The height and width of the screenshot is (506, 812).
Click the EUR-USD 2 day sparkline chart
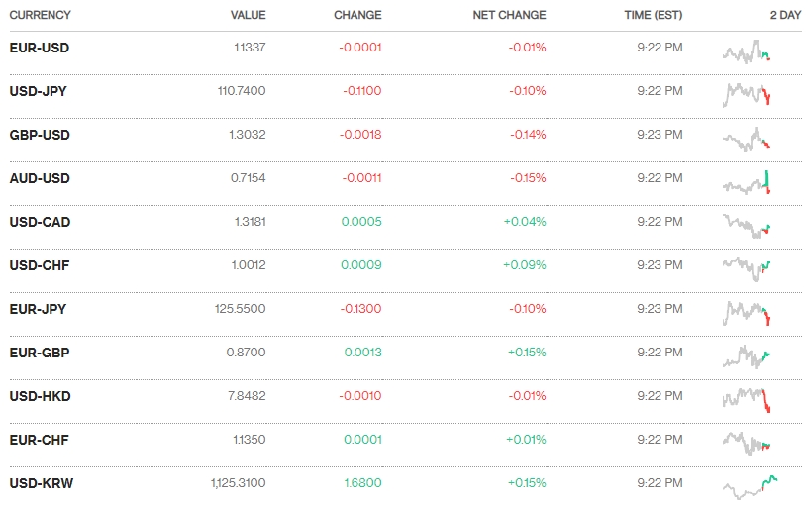[748, 51]
